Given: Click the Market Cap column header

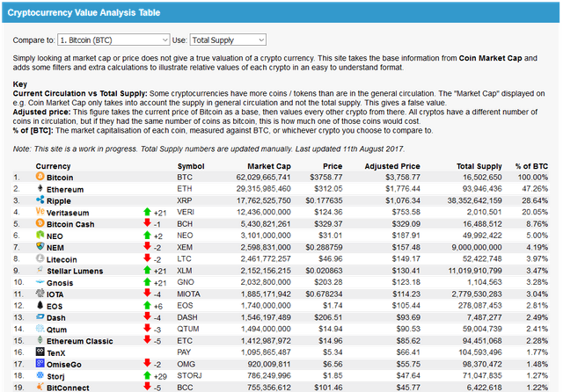Looking at the screenshot, I should pyautogui.click(x=269, y=166).
